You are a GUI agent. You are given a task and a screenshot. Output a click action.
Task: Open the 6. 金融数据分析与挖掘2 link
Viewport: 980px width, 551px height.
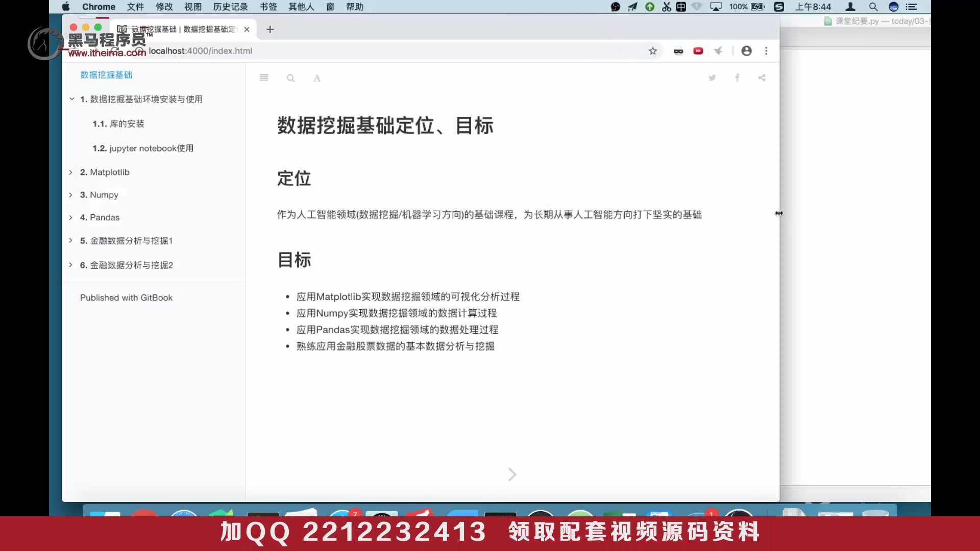coord(127,265)
